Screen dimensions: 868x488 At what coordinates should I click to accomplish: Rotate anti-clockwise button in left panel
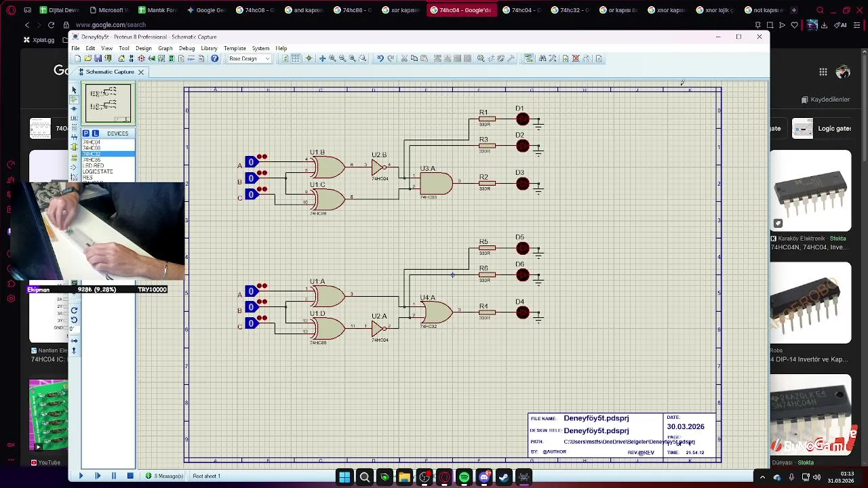click(x=74, y=320)
